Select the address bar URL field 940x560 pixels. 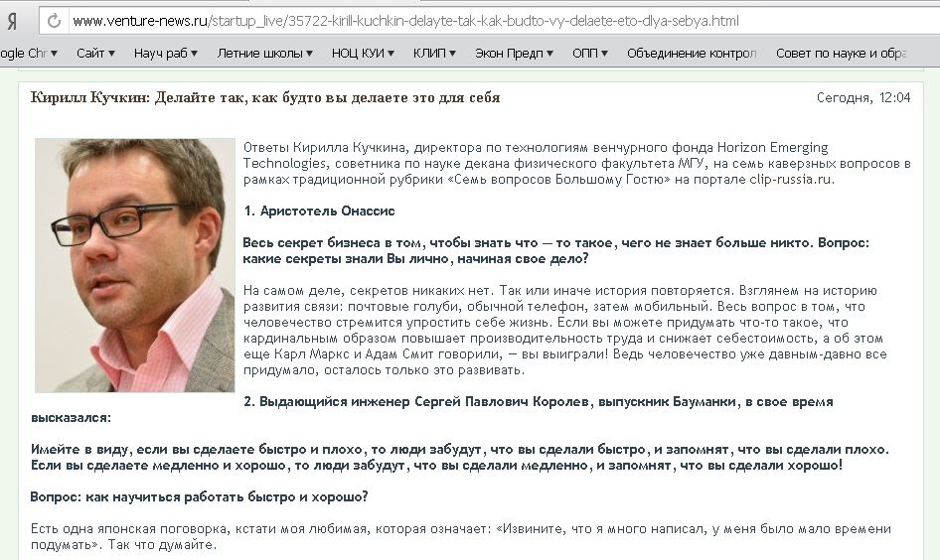[504, 21]
